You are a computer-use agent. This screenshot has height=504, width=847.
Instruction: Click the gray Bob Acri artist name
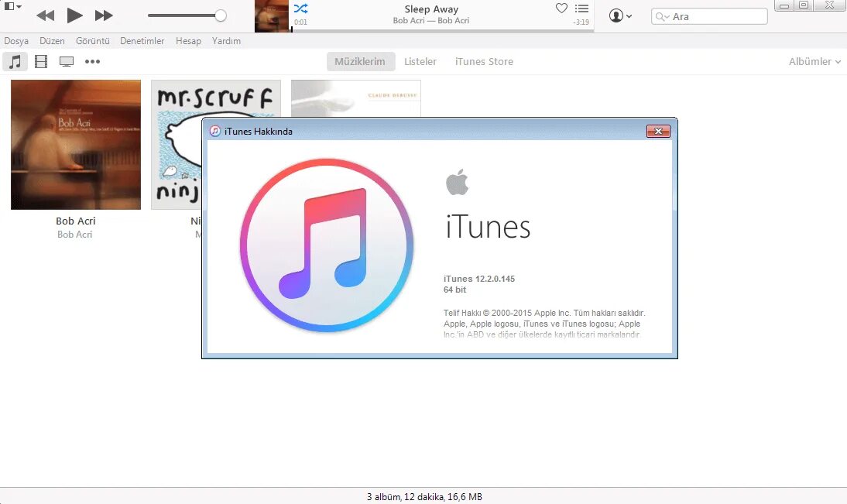(x=75, y=235)
